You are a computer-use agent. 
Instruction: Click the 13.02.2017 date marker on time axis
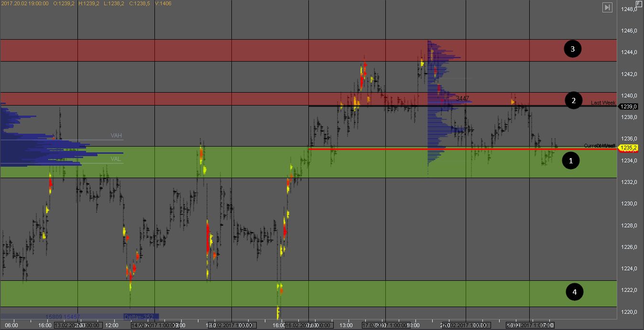77,325
